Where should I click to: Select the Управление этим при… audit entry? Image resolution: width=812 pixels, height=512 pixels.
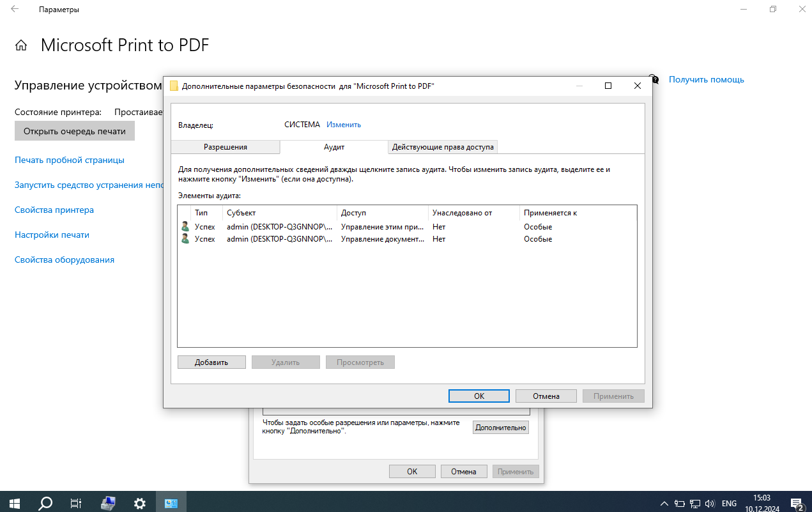tap(407, 227)
